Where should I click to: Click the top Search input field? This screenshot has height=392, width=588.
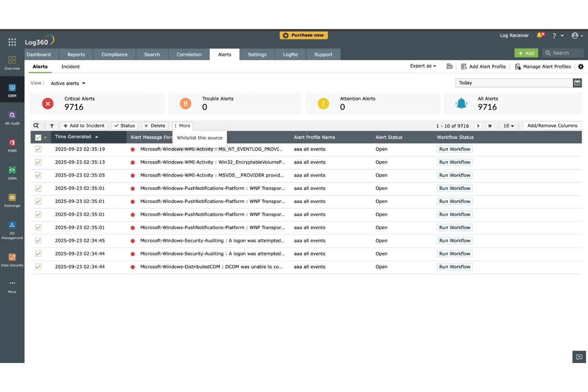point(563,53)
